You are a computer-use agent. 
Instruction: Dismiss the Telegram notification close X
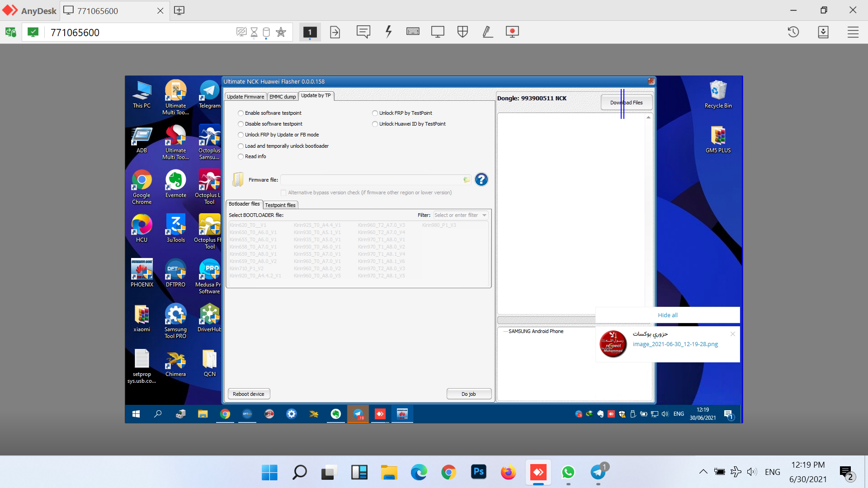click(733, 334)
